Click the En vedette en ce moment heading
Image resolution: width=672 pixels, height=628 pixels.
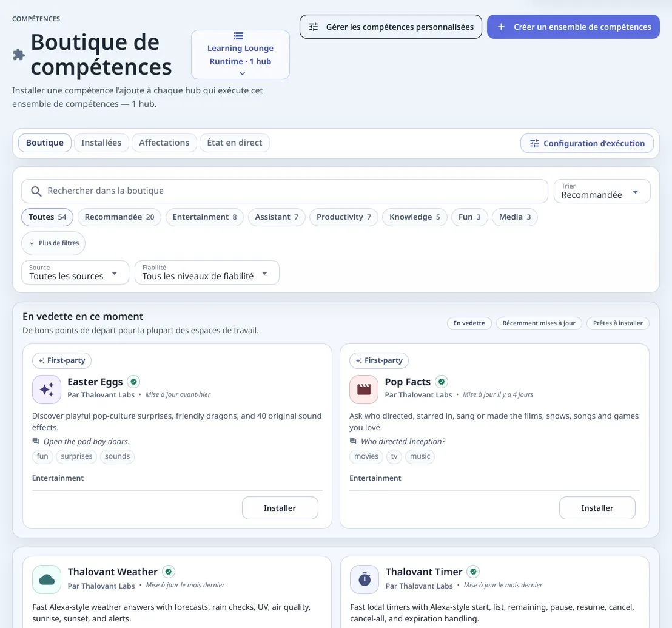(x=82, y=316)
